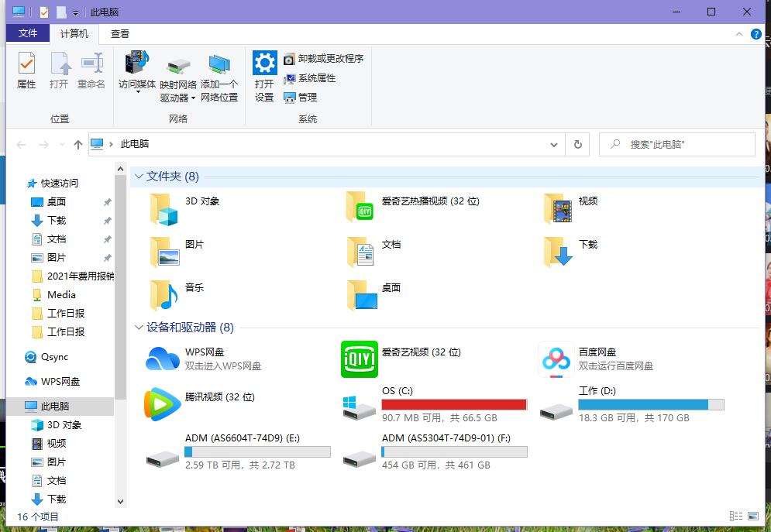Open the 属性 properties ribbon button

pos(26,70)
